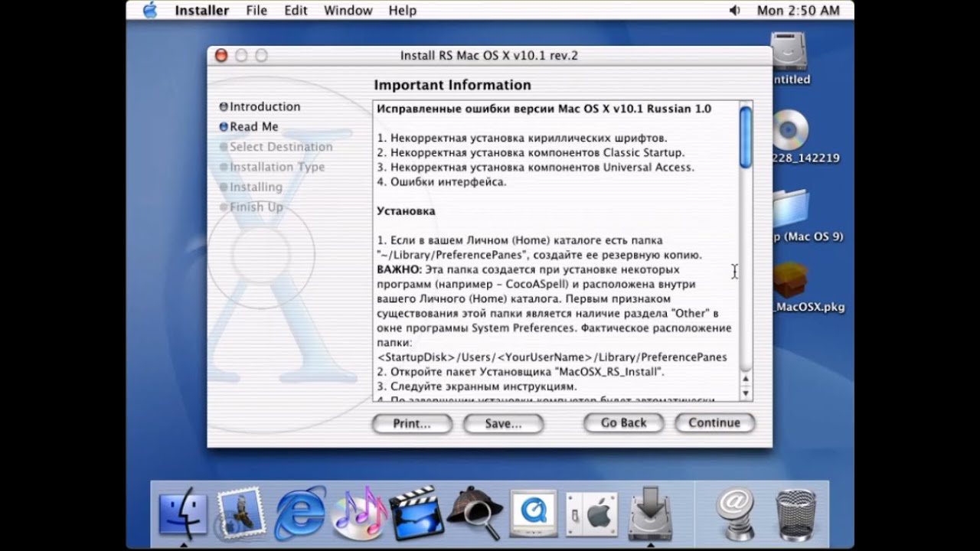Screen dimensions: 980x551
Task: Click the Important Information heading
Action: [x=452, y=85]
